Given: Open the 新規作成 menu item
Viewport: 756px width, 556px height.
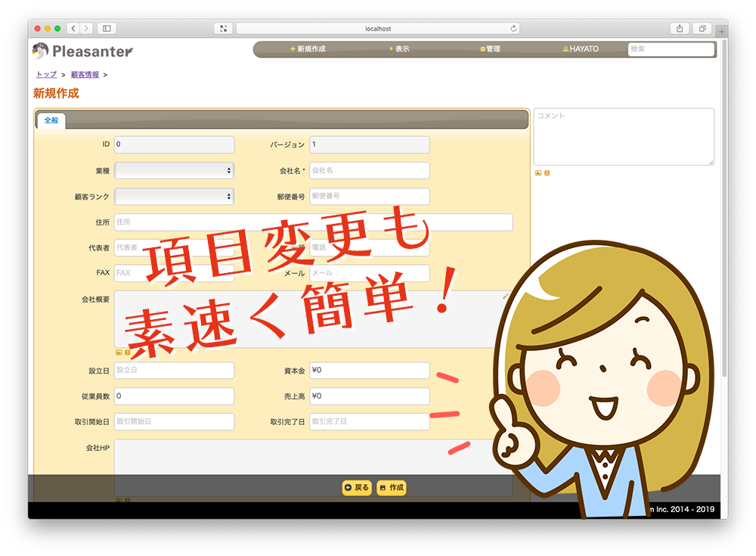Looking at the screenshot, I should 308,49.
